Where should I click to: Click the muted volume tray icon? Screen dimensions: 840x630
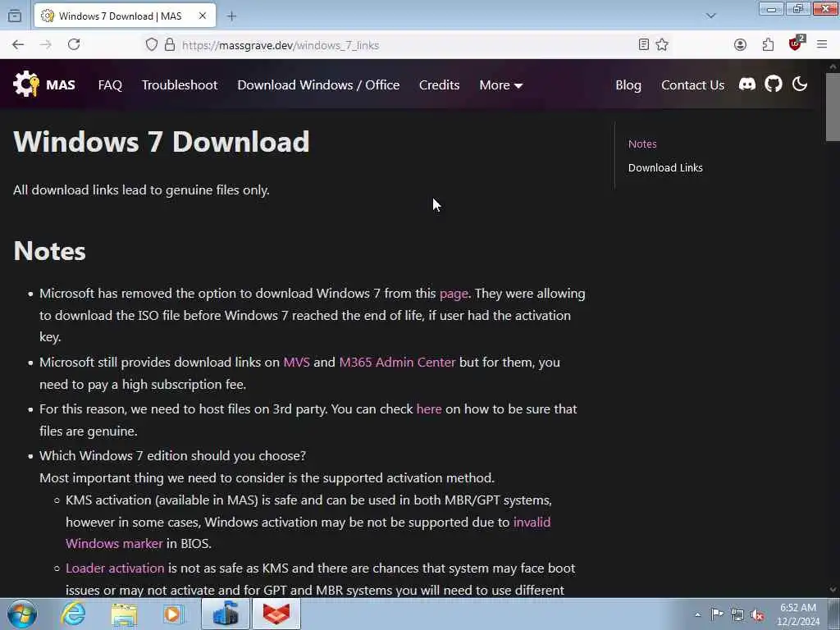757,615
